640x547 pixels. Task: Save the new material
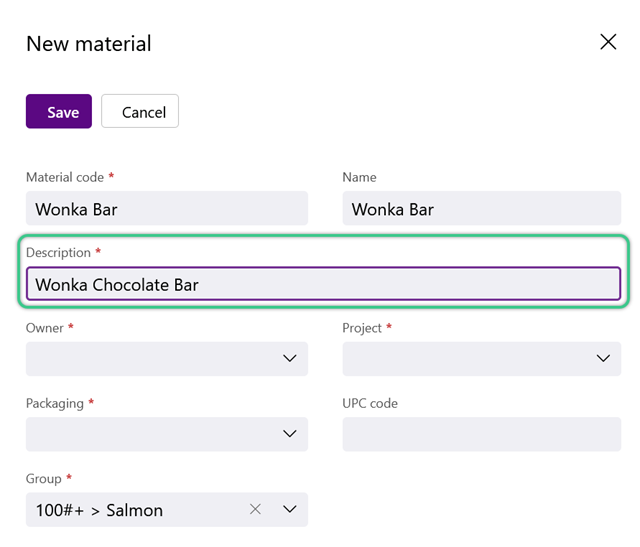(59, 111)
